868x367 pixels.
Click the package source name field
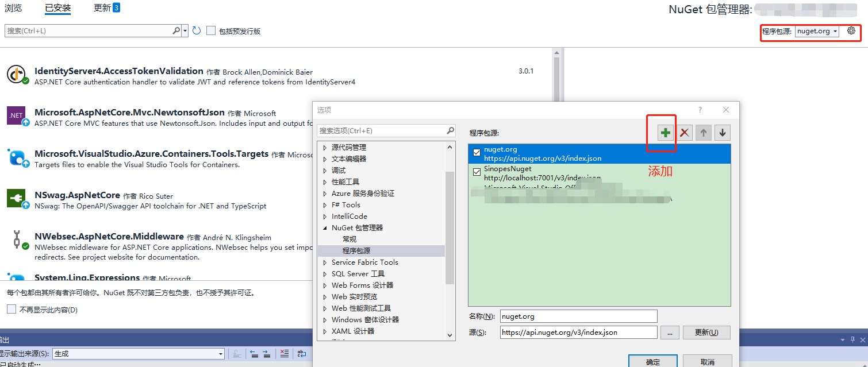pos(578,316)
